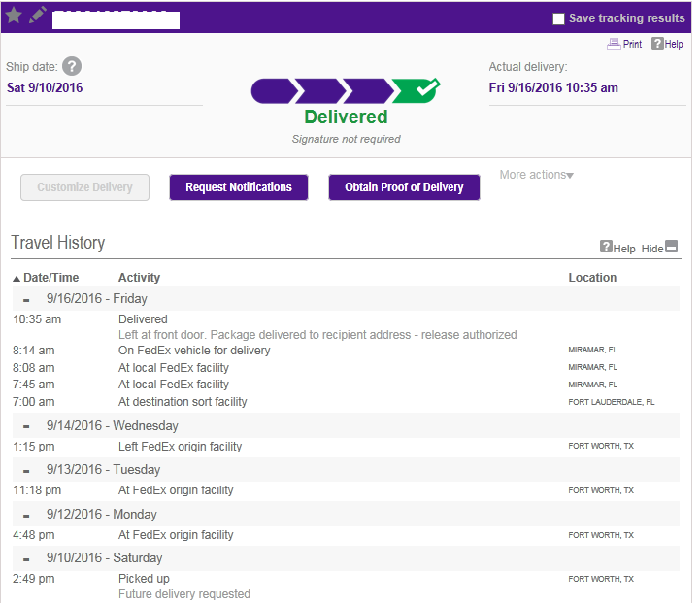The height and width of the screenshot is (603, 700).
Task: Click the Location column header
Action: (x=592, y=278)
